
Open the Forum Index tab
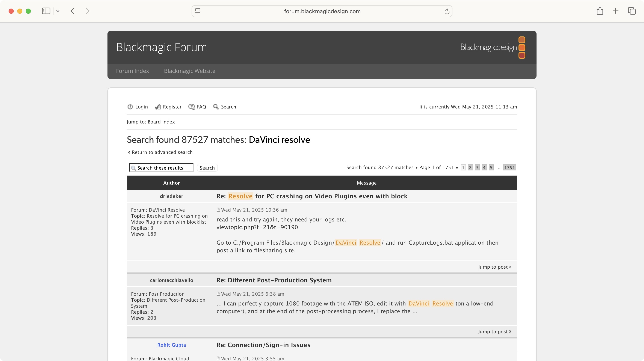(133, 71)
